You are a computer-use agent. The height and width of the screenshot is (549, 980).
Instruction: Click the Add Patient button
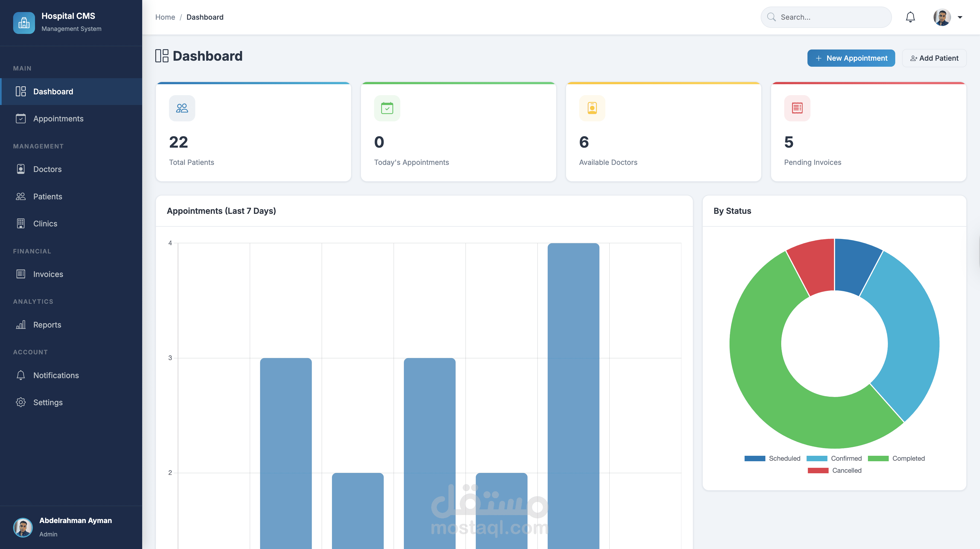tap(934, 58)
